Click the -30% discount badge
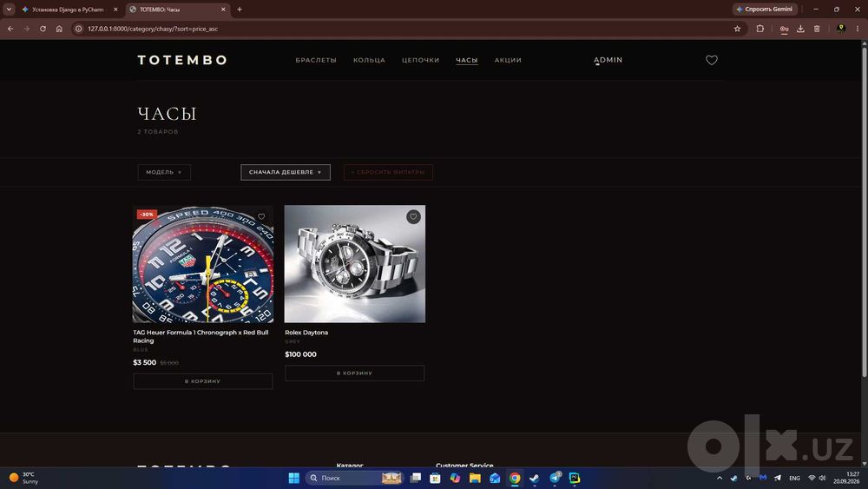 tap(147, 214)
